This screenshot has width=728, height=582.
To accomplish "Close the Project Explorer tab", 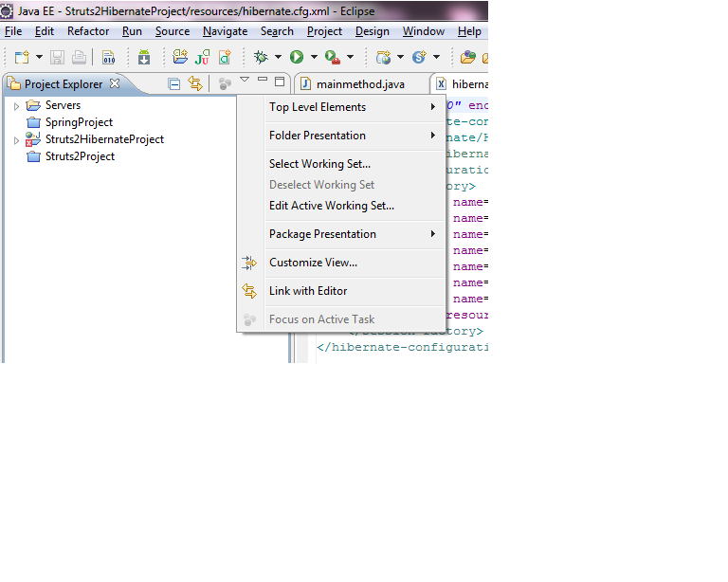I will click(115, 83).
